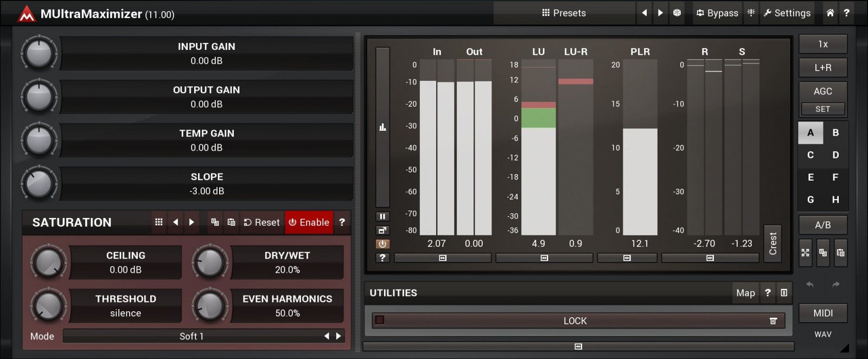Click the morph slots icon under A/B

click(x=806, y=253)
